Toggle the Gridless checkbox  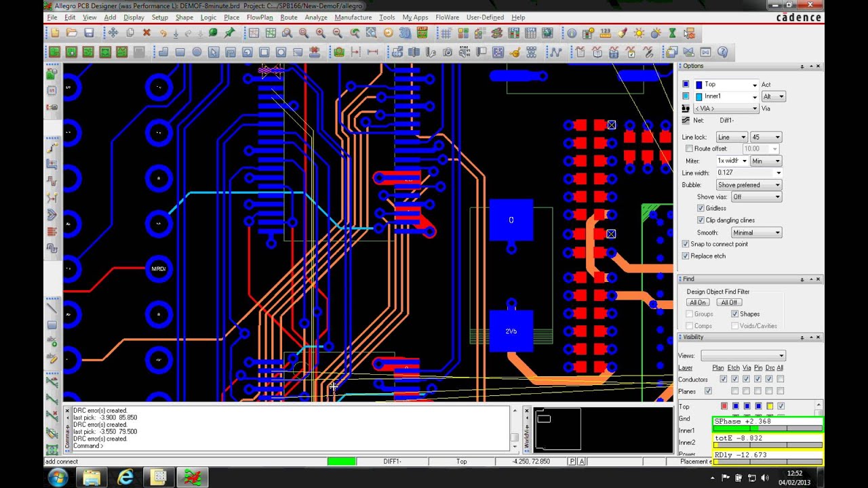point(701,208)
